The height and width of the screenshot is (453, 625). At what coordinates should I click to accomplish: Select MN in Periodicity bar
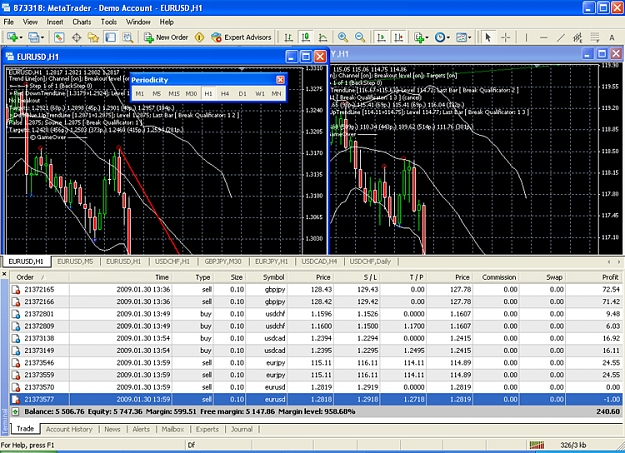pyautogui.click(x=276, y=94)
